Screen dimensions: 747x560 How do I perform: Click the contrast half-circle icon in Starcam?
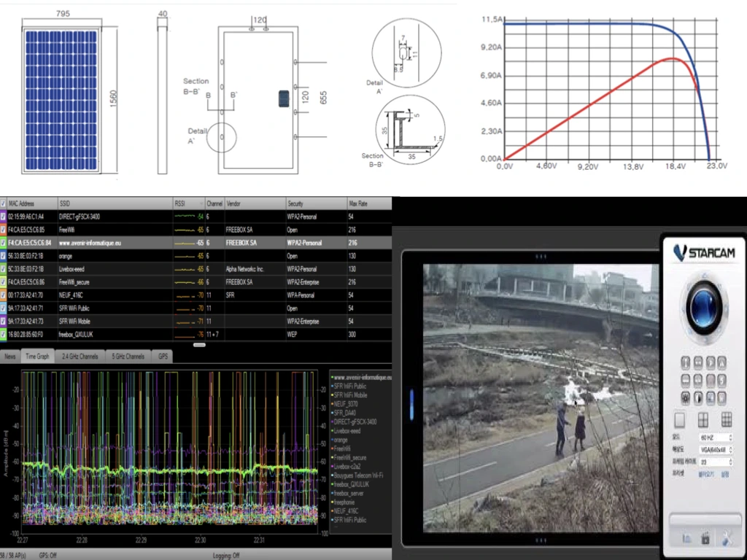point(698,398)
